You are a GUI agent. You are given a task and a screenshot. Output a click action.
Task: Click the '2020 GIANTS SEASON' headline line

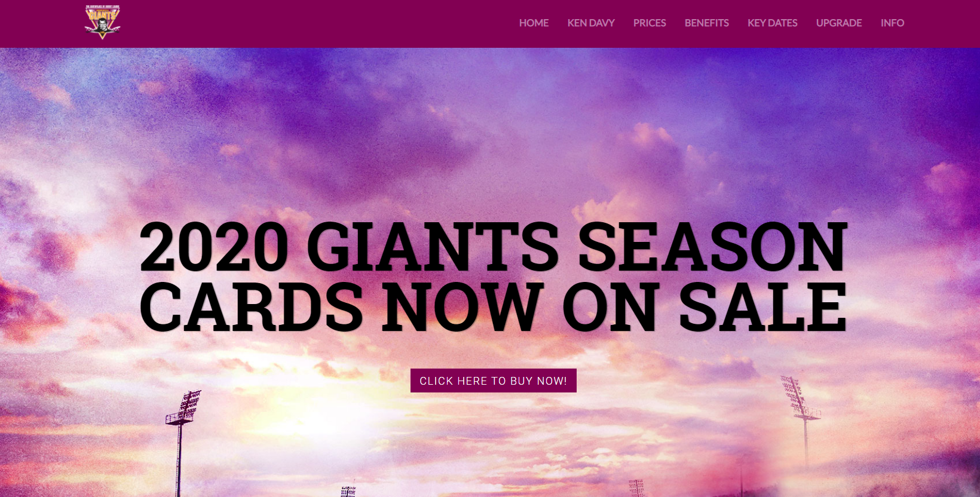point(493,246)
